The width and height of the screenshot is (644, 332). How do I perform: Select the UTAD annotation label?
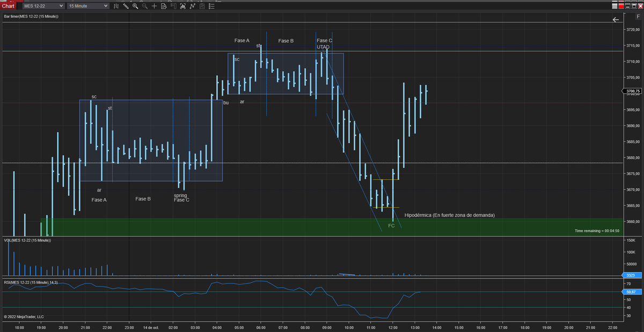[323, 47]
